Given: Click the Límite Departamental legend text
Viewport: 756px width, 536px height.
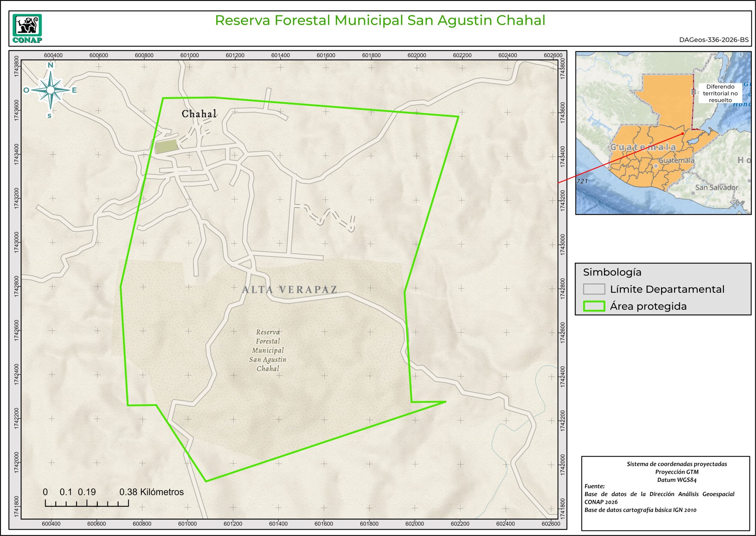Looking at the screenshot, I should point(667,289).
